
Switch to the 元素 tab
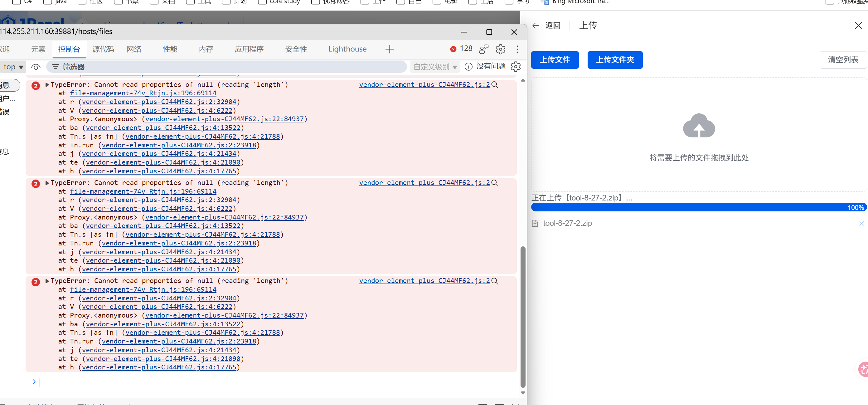pyautogui.click(x=38, y=49)
